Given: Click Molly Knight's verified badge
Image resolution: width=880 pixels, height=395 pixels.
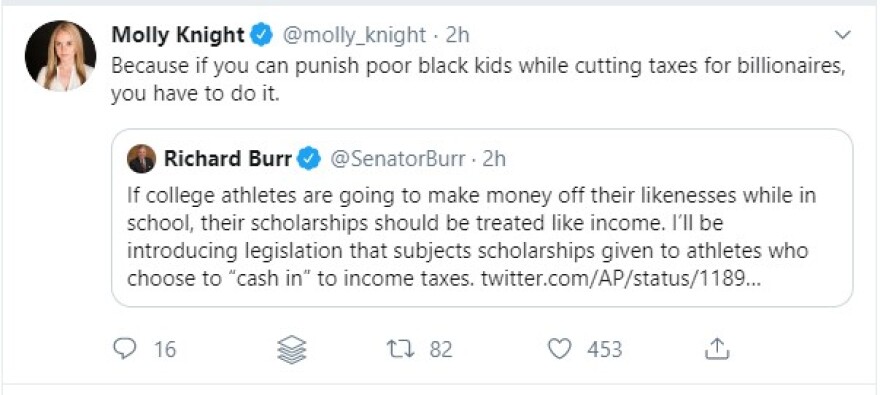Looking at the screenshot, I should [261, 35].
